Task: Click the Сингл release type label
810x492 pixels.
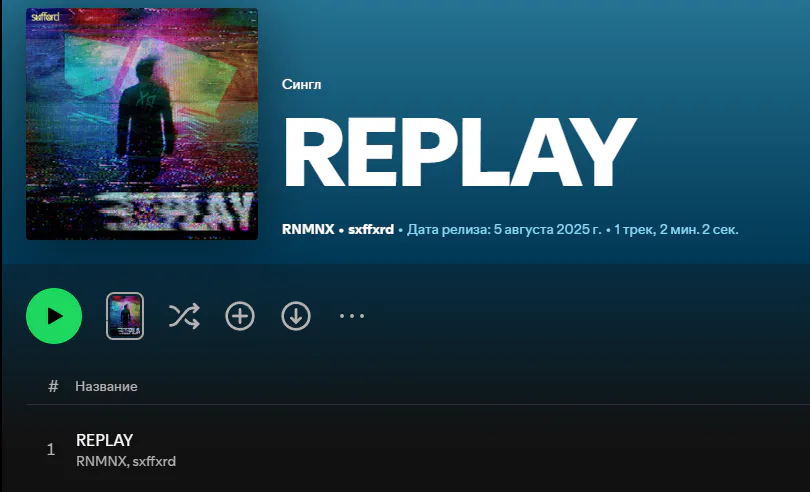Action: (x=301, y=84)
